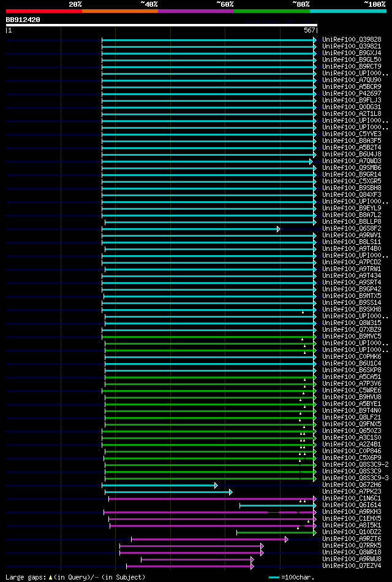Select the UniRef100_A7PCD2 hit

(352, 262)
